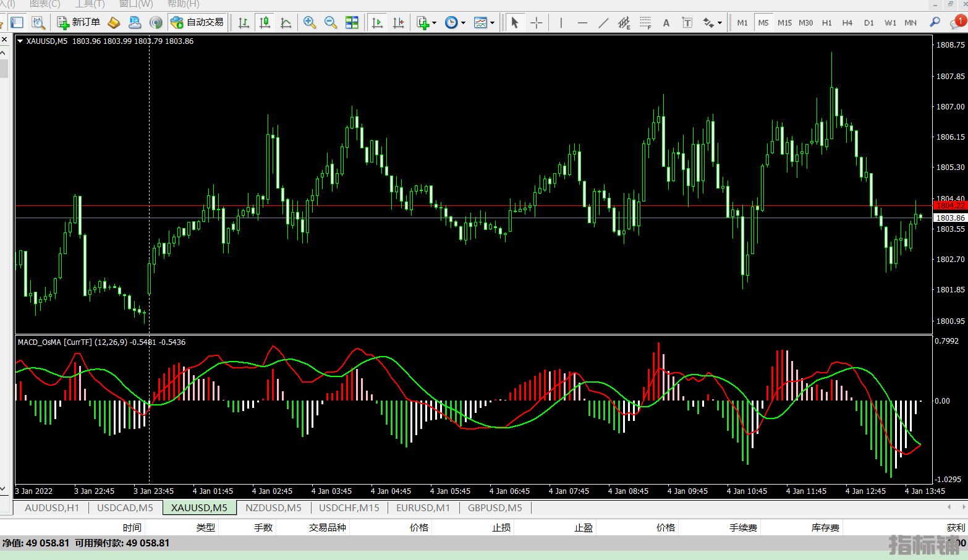Switch timeframe to M1

tap(742, 23)
